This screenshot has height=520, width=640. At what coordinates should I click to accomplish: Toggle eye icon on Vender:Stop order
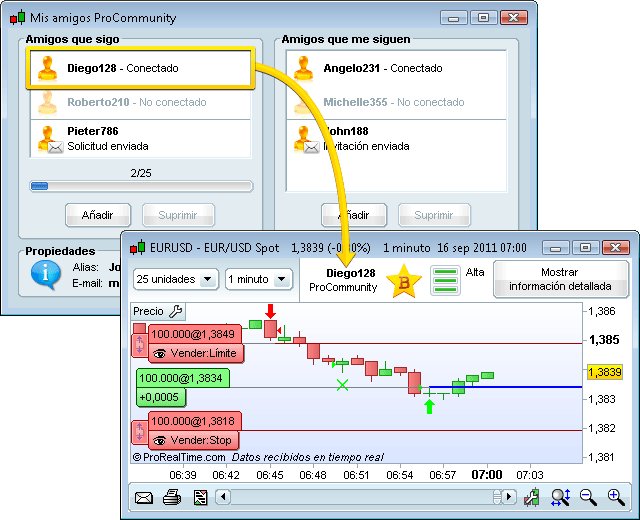point(159,440)
